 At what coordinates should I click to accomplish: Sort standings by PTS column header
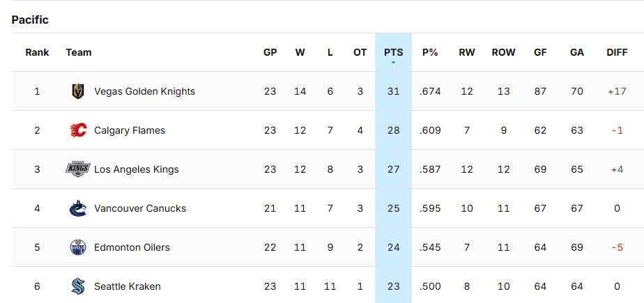coord(394,52)
